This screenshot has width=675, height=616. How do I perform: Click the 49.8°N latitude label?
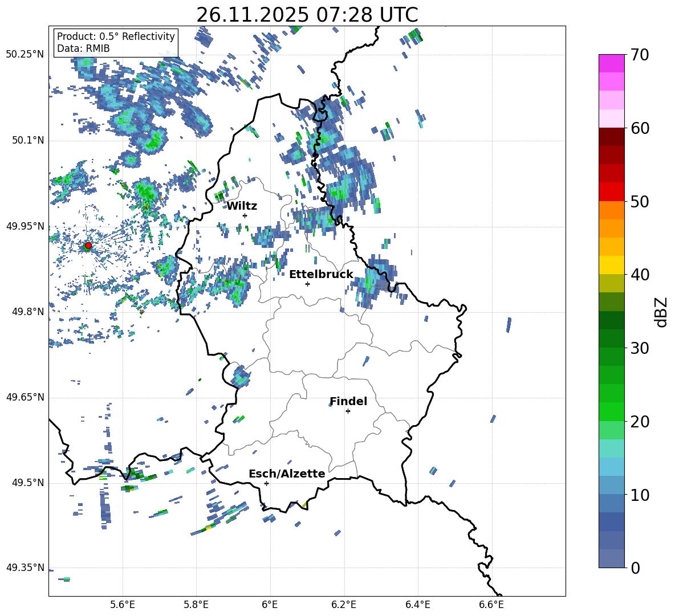click(x=28, y=312)
